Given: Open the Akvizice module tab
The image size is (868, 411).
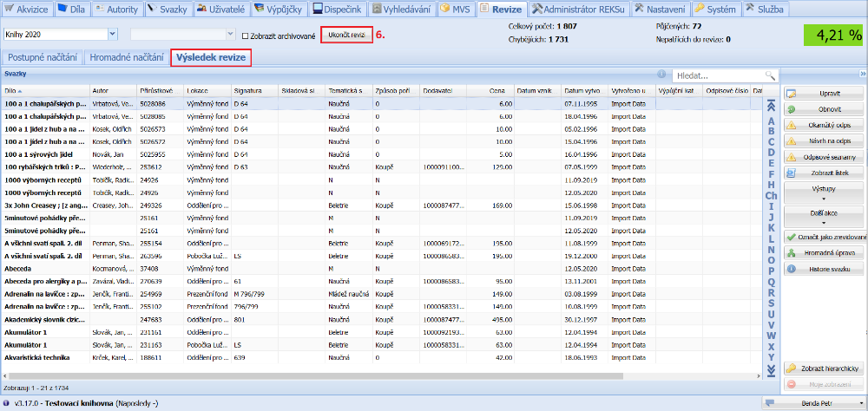Looking at the screenshot, I should click(x=27, y=9).
